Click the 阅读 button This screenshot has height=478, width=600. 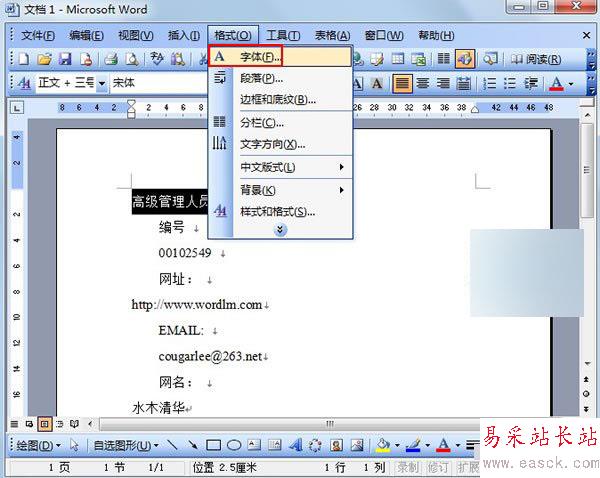536,59
